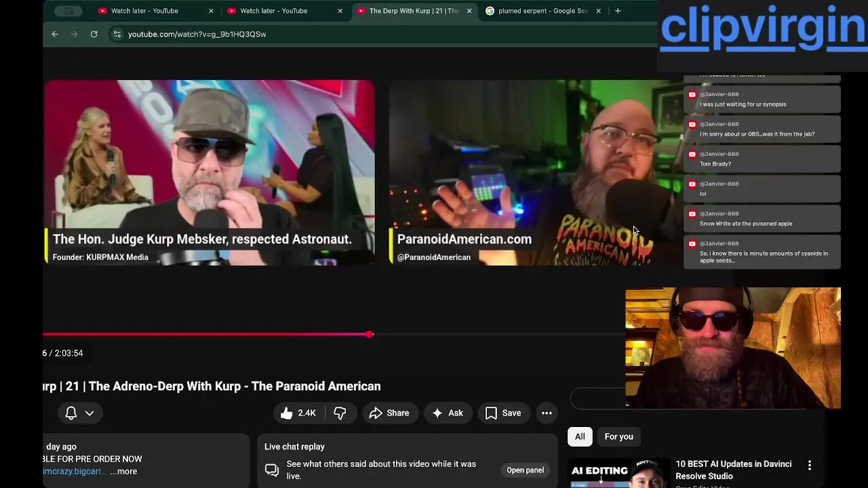Open 10 BEST AI Updates in Davinci title
The height and width of the screenshot is (488, 868).
pyautogui.click(x=734, y=470)
